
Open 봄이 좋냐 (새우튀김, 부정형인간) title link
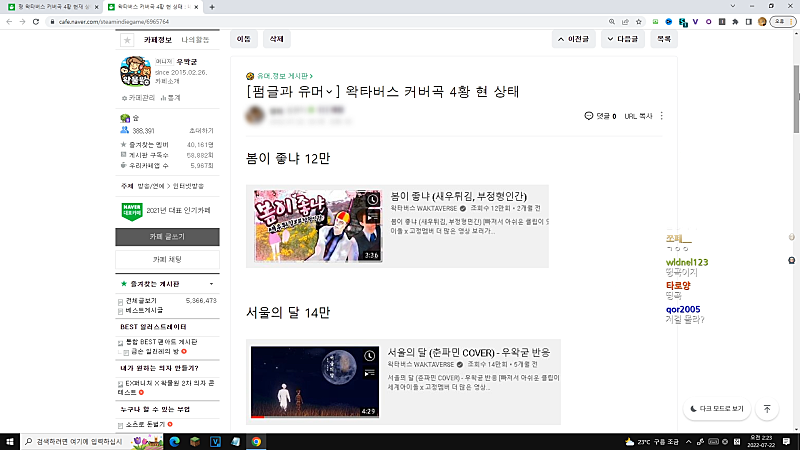point(458,196)
